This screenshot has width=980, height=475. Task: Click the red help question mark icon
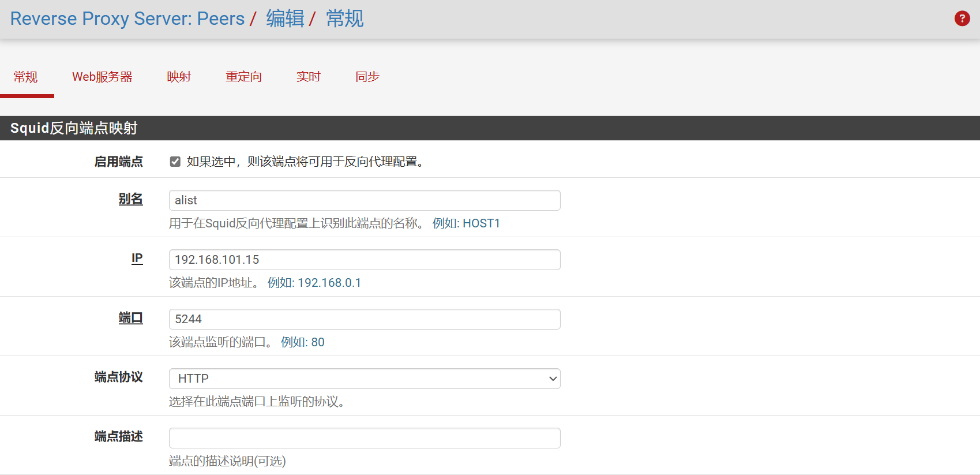click(x=962, y=18)
